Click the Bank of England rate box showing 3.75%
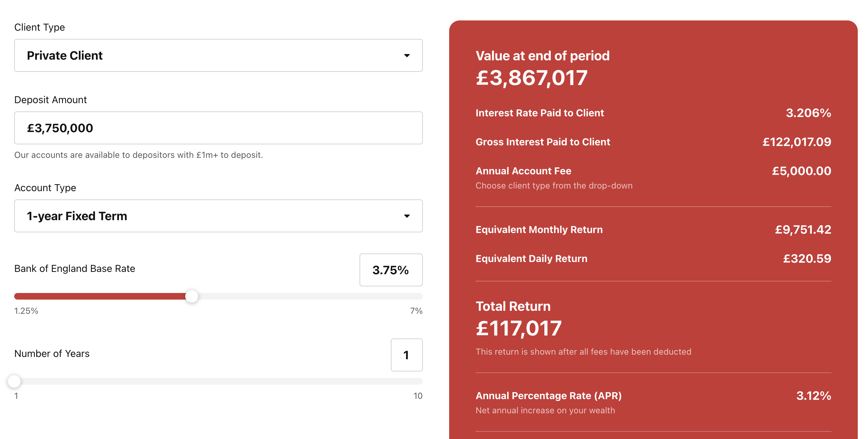 point(391,270)
